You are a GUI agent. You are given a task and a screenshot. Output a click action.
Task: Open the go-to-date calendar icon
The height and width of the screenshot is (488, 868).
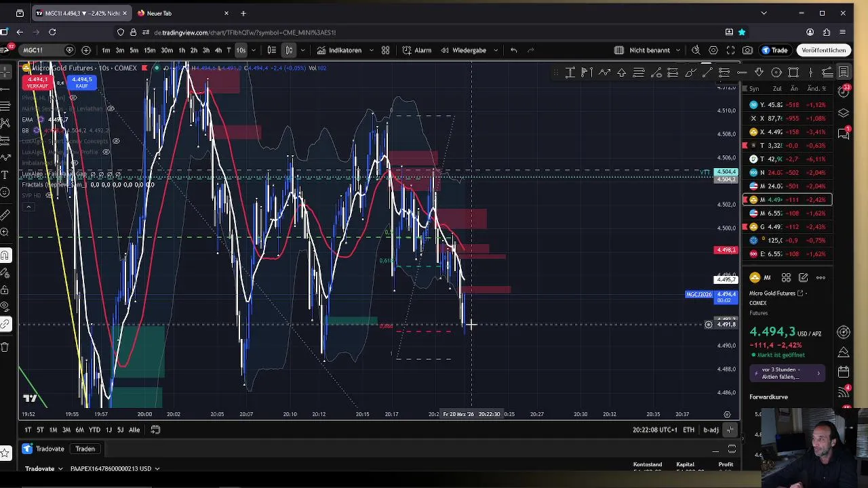coord(155,430)
